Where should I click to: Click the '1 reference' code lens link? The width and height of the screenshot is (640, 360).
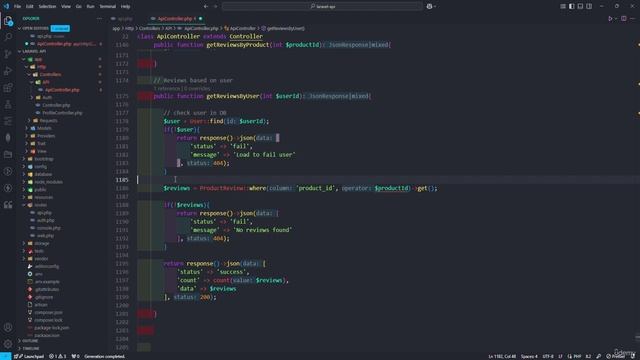[x=167, y=89]
